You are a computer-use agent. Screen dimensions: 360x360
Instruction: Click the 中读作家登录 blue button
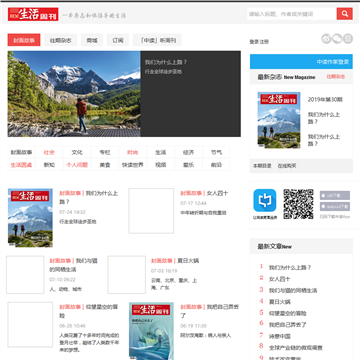pos(301,62)
